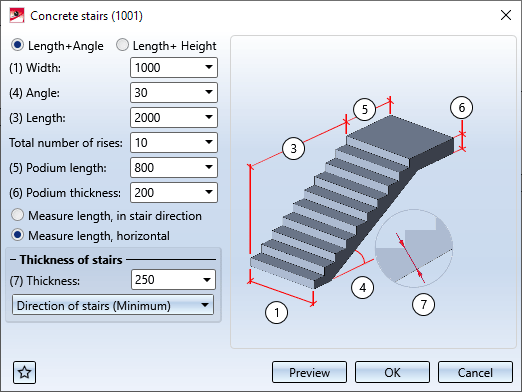This screenshot has height=392, width=522.
Task: Click the application icon in title bar
Action: point(17,15)
